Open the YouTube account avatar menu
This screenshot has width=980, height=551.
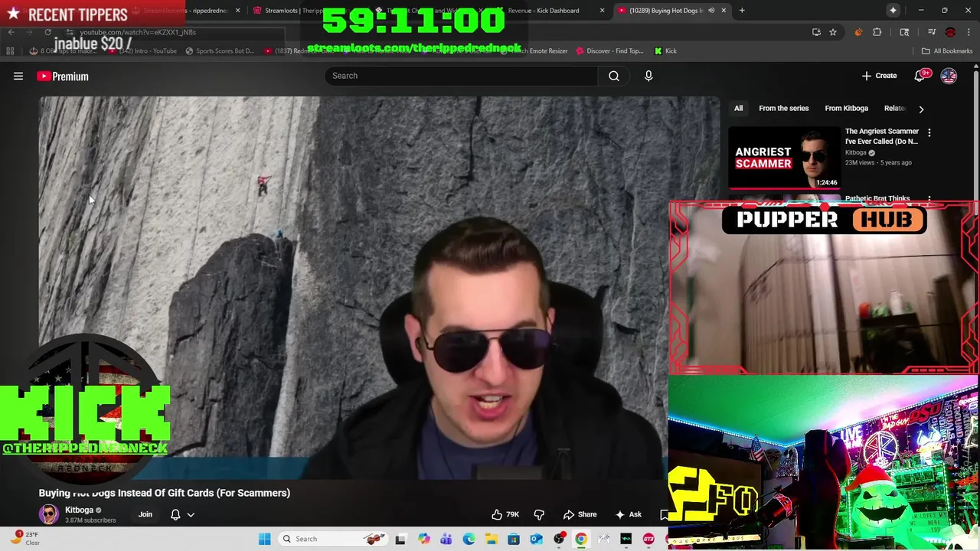949,76
